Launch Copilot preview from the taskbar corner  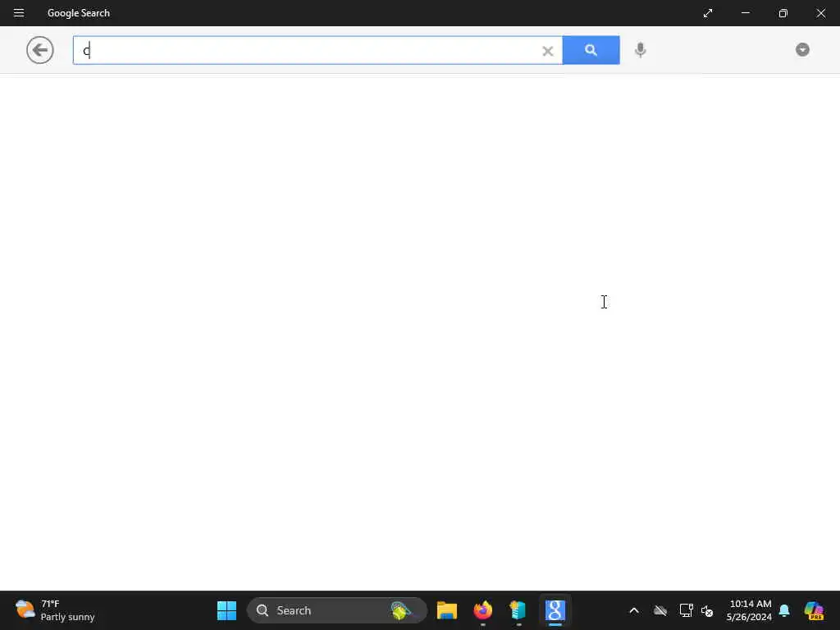pos(814,610)
